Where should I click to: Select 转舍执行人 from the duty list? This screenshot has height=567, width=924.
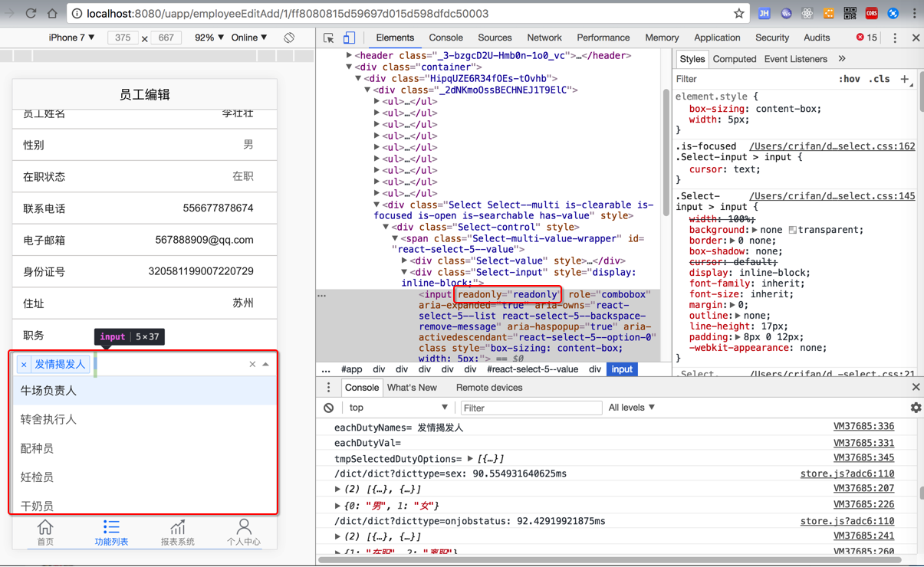(x=48, y=419)
